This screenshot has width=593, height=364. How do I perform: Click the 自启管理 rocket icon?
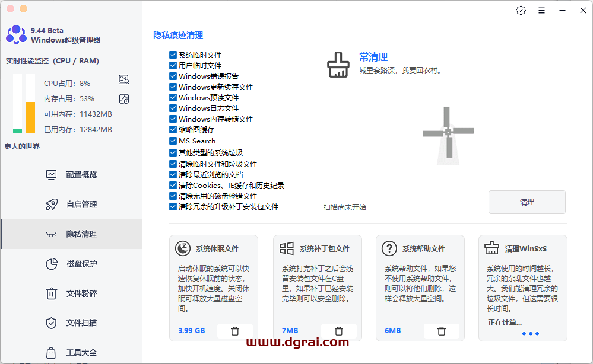click(51, 205)
